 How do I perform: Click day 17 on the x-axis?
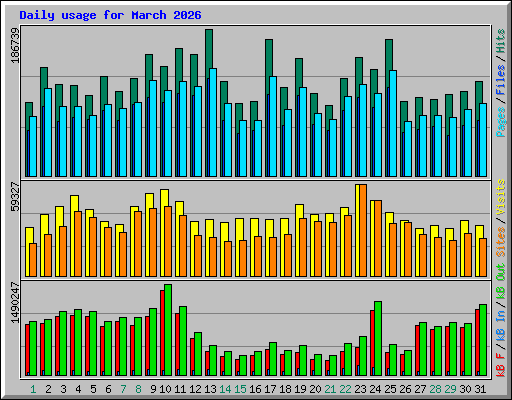coord(270,389)
